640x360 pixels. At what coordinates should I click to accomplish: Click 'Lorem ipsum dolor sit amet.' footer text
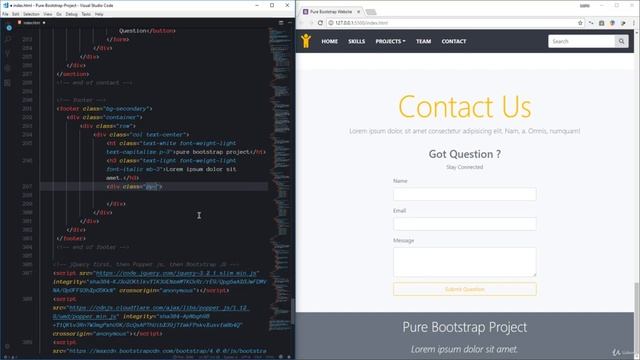(464, 349)
